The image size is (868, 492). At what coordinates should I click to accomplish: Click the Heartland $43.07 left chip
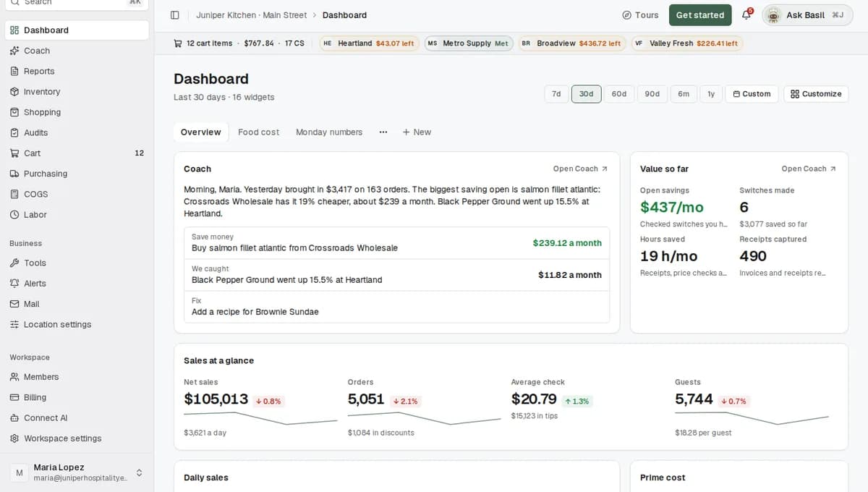[369, 43]
